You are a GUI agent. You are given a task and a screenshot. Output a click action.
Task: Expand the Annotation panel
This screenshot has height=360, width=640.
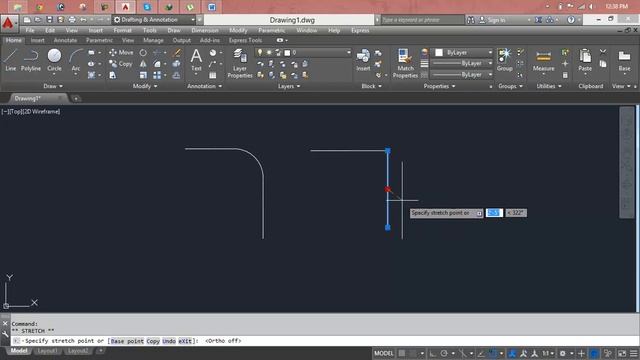(x=204, y=86)
